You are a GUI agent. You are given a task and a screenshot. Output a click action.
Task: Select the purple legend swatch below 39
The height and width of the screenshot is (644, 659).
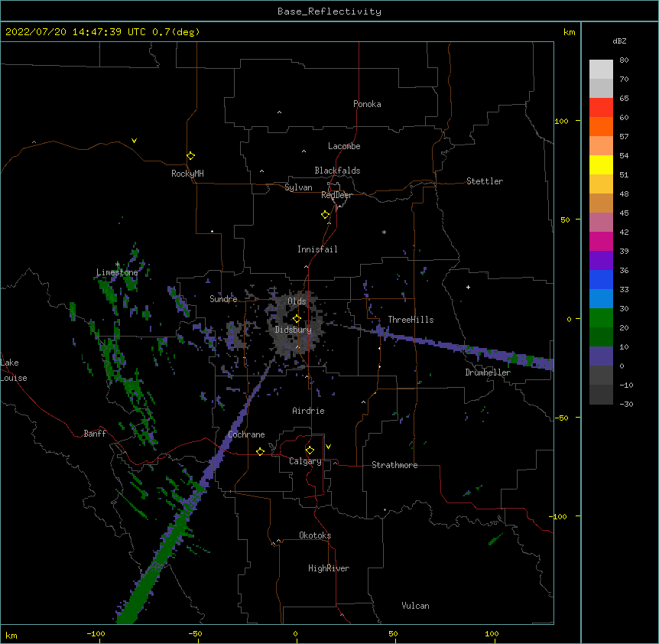601,260
